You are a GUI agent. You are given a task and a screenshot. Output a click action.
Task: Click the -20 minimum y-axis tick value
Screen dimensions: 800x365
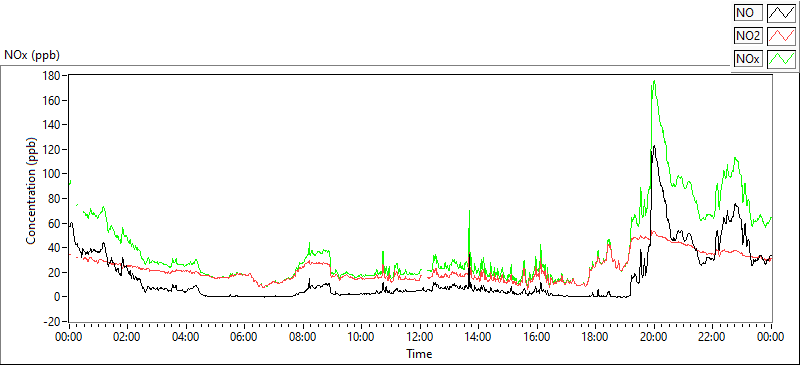click(52, 322)
